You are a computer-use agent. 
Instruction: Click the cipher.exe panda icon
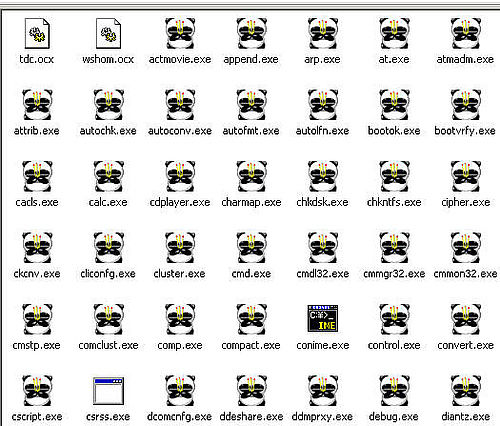[466, 176]
